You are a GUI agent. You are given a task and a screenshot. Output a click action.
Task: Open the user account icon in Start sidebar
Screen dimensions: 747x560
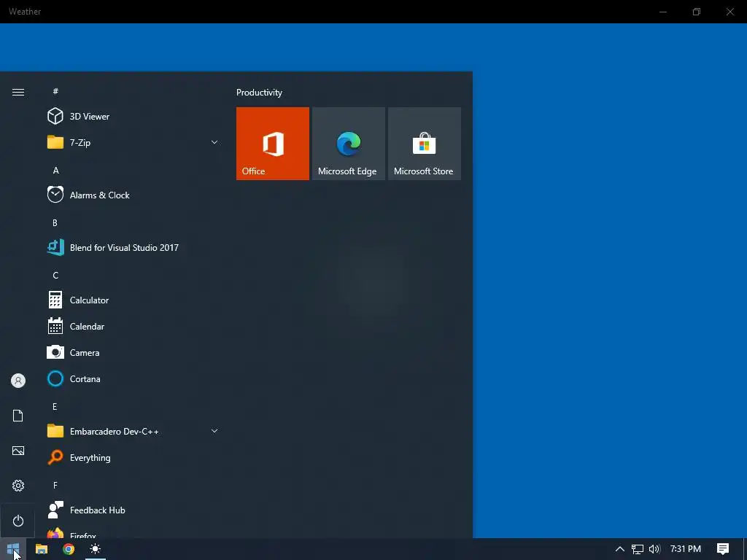(18, 381)
